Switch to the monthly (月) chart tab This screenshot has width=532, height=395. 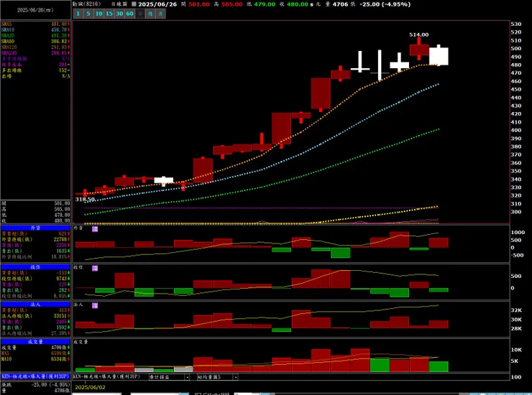click(x=160, y=14)
